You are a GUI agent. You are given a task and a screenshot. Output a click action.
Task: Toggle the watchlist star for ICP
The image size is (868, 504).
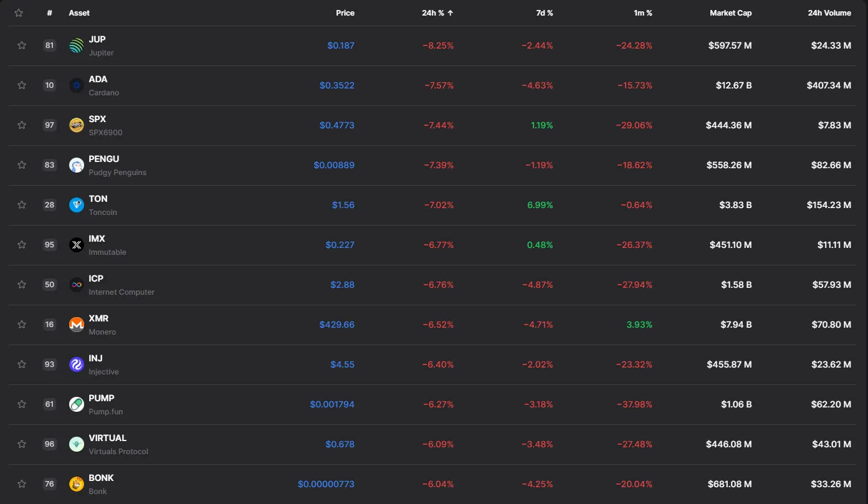(22, 285)
